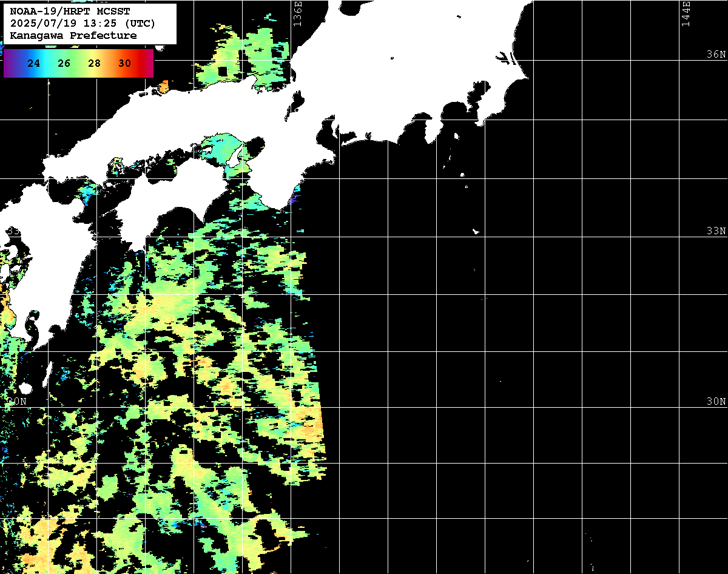Click the "36N" latitude label
Screen dimensions: 728x574
pyautogui.click(x=716, y=54)
